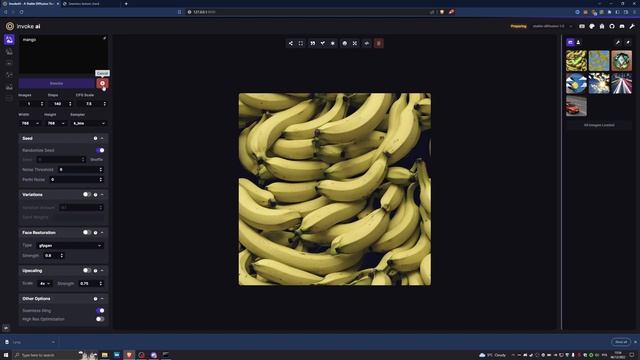This screenshot has height=360, width=640.
Task: Click the prompt box corner pin icon
Action: pyautogui.click(x=104, y=38)
